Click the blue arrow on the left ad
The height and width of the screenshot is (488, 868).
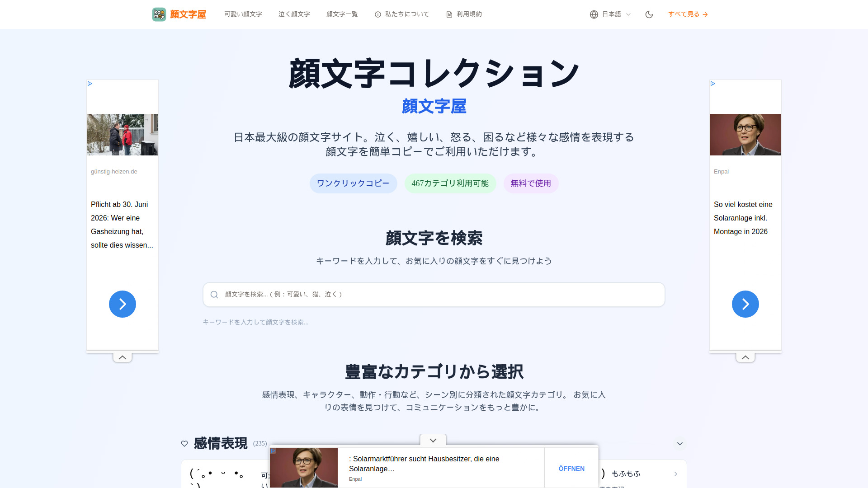(x=123, y=304)
